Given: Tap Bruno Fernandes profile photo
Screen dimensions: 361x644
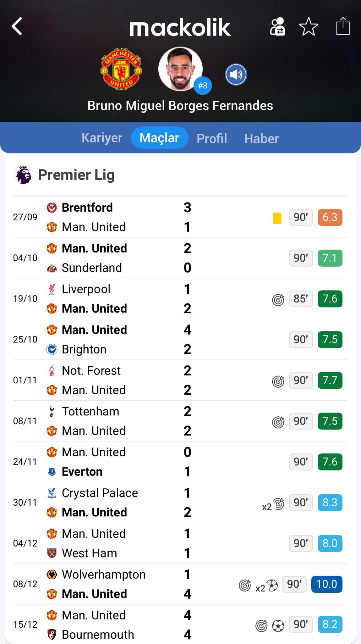Looking at the screenshot, I should (180, 69).
